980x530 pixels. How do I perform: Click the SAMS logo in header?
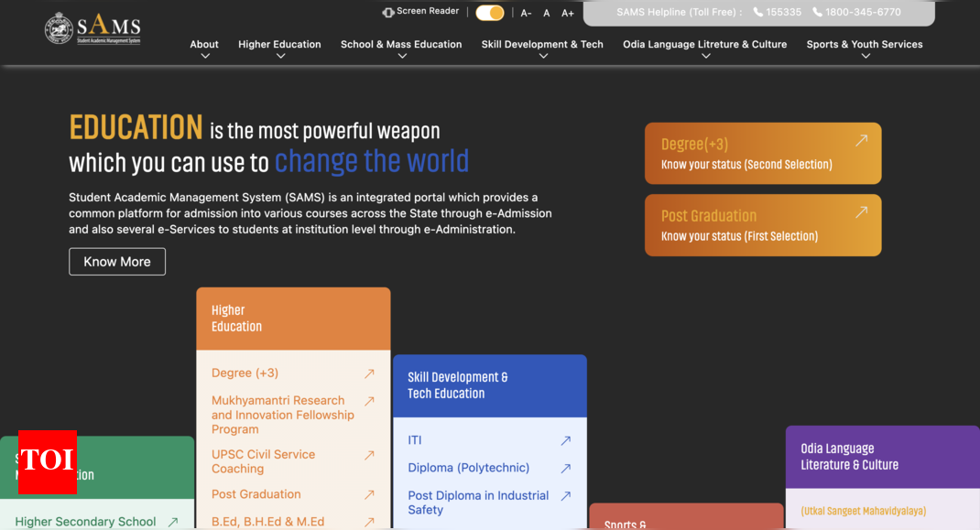(x=93, y=28)
